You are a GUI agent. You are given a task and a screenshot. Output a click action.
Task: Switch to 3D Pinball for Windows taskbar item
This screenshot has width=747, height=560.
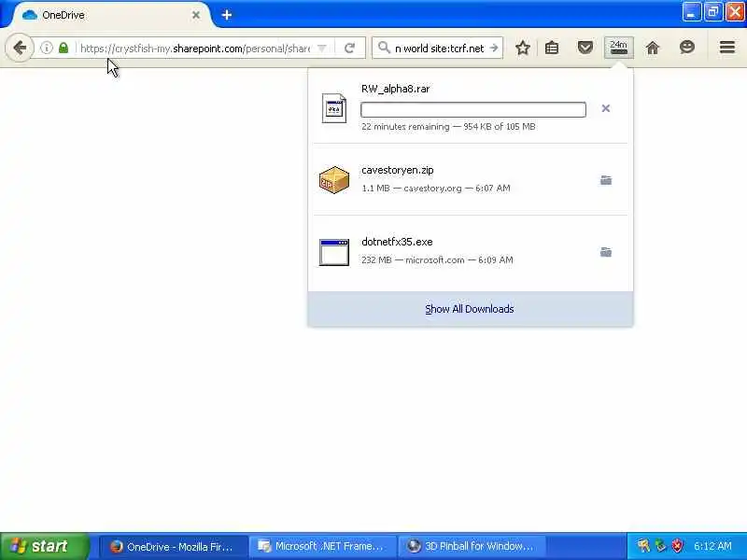point(472,547)
